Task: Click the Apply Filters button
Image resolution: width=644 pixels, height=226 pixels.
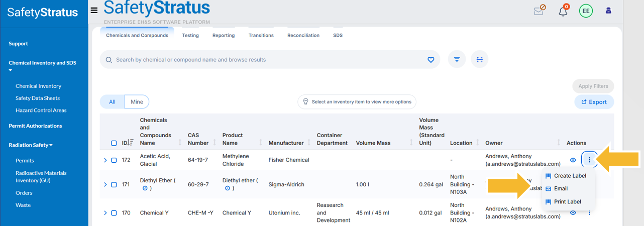Action: 593,86
